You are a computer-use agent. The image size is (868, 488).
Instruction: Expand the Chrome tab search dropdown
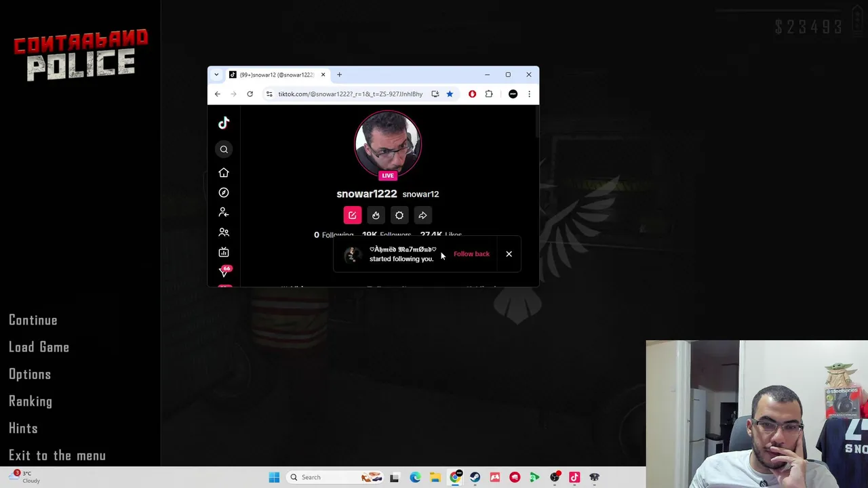pos(216,75)
